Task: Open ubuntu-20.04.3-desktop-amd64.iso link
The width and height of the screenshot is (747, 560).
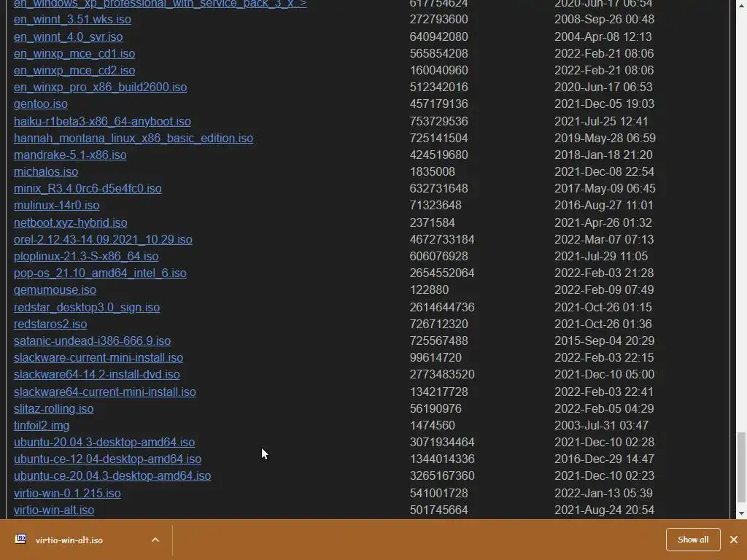Action: [x=104, y=442]
